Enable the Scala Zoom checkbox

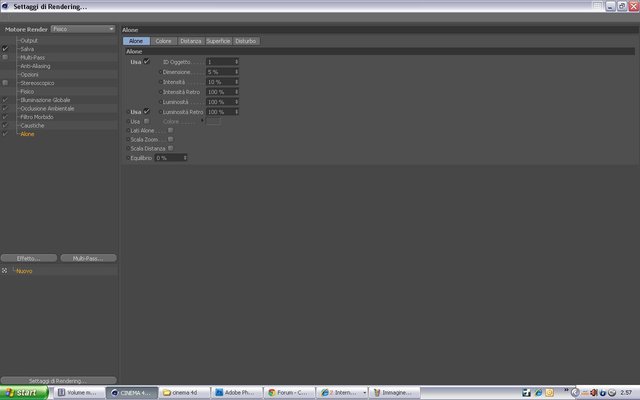point(171,139)
